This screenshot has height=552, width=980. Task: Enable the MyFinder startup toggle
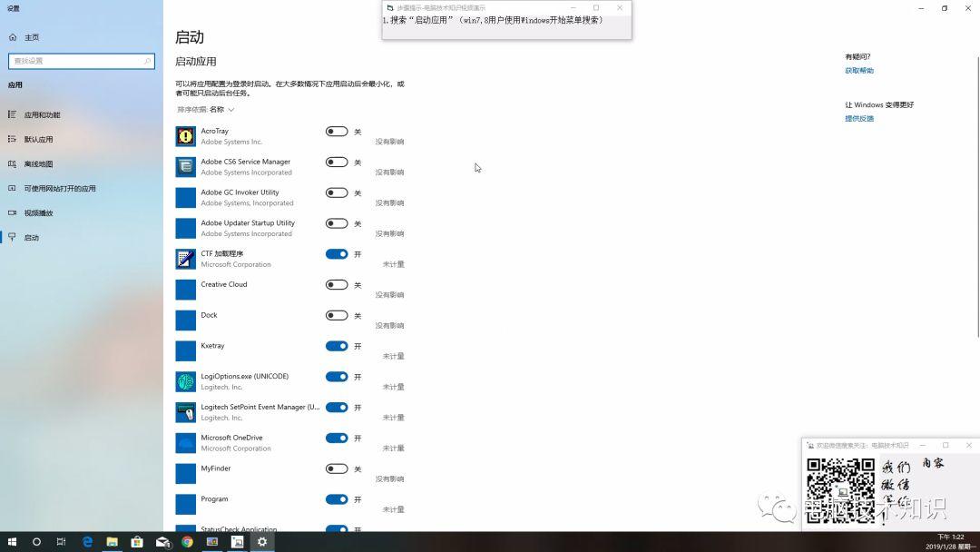coord(337,468)
